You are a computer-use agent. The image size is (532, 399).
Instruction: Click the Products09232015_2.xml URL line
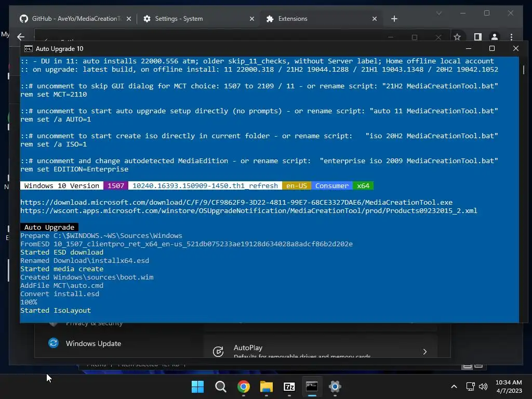(249, 211)
